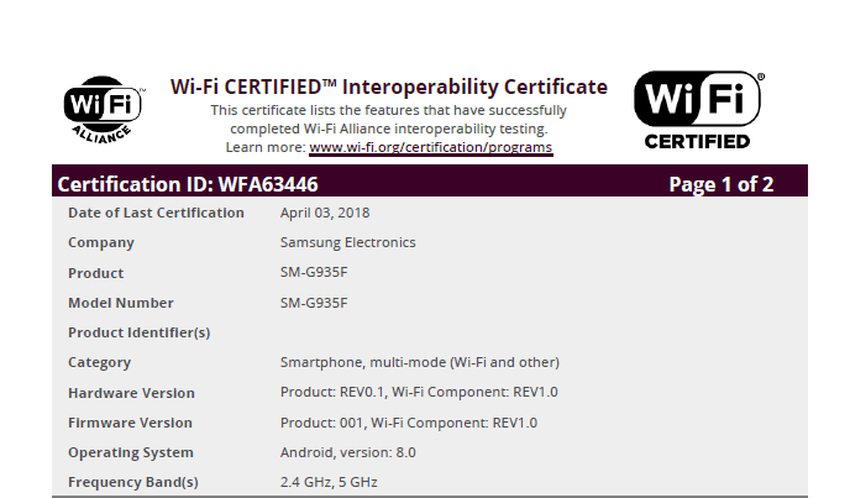
Task: Click the Hardware Version value text
Action: point(418,392)
